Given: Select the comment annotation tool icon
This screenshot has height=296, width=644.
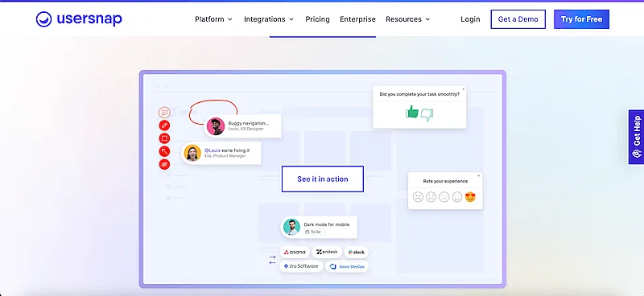Looking at the screenshot, I should click(x=164, y=112).
